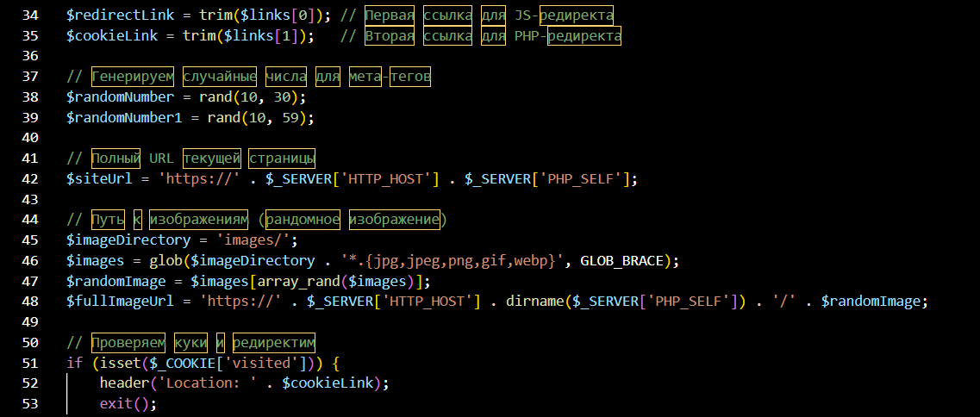Click line number 42 in the gutter
This screenshot has height=417, width=980.
point(30,179)
